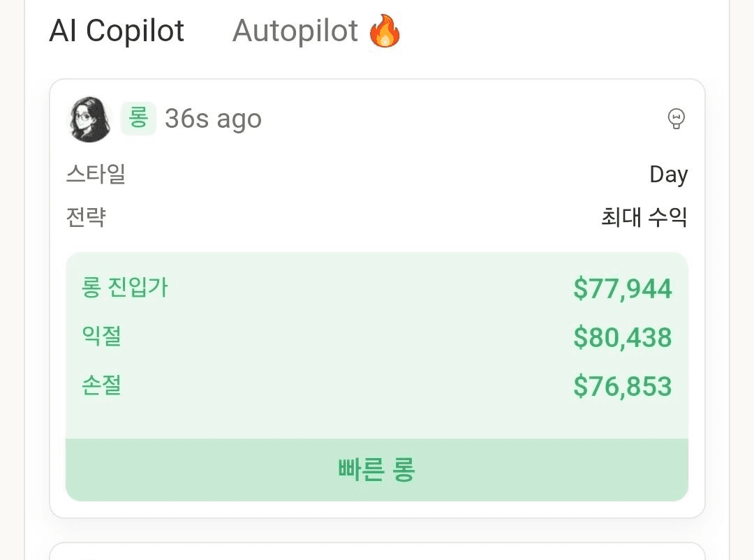Click the 익절 take-profit label

pos(102,337)
